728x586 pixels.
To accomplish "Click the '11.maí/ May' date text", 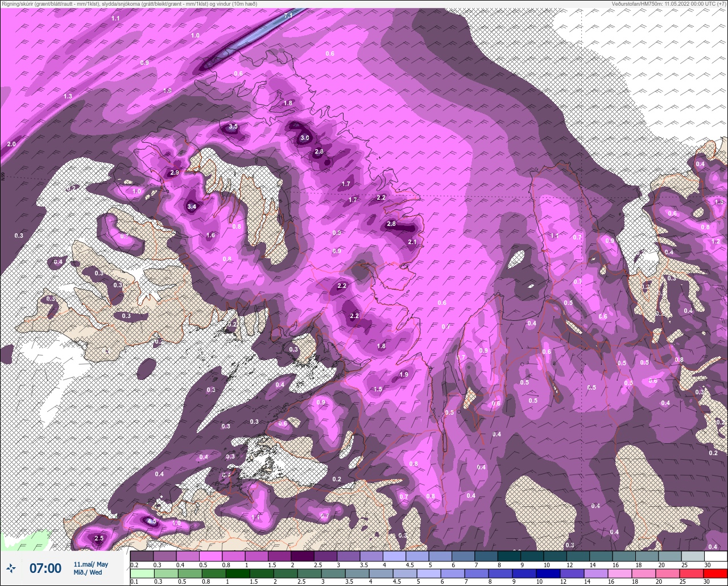I will (91, 564).
